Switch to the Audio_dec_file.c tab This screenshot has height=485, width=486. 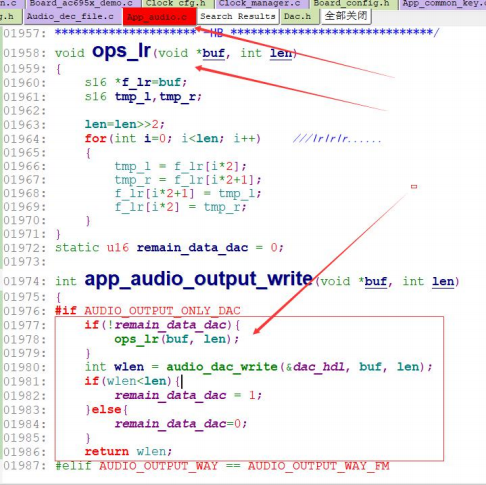tap(70, 17)
